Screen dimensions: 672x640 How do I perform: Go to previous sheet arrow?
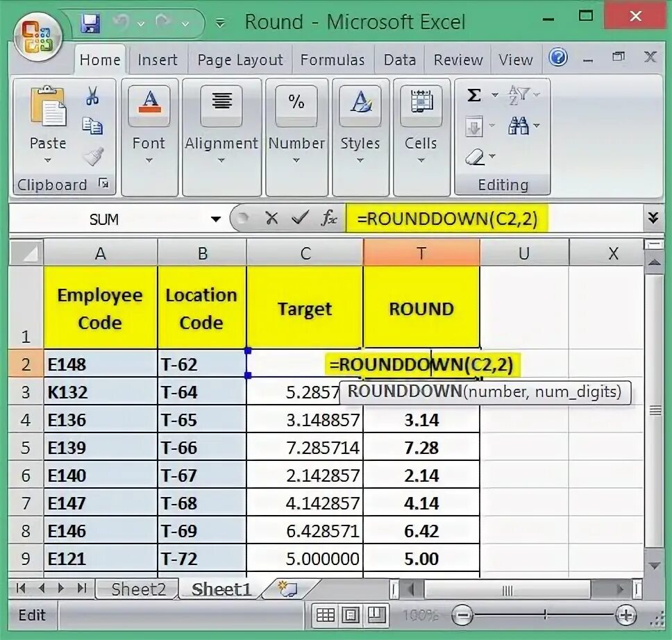42,588
